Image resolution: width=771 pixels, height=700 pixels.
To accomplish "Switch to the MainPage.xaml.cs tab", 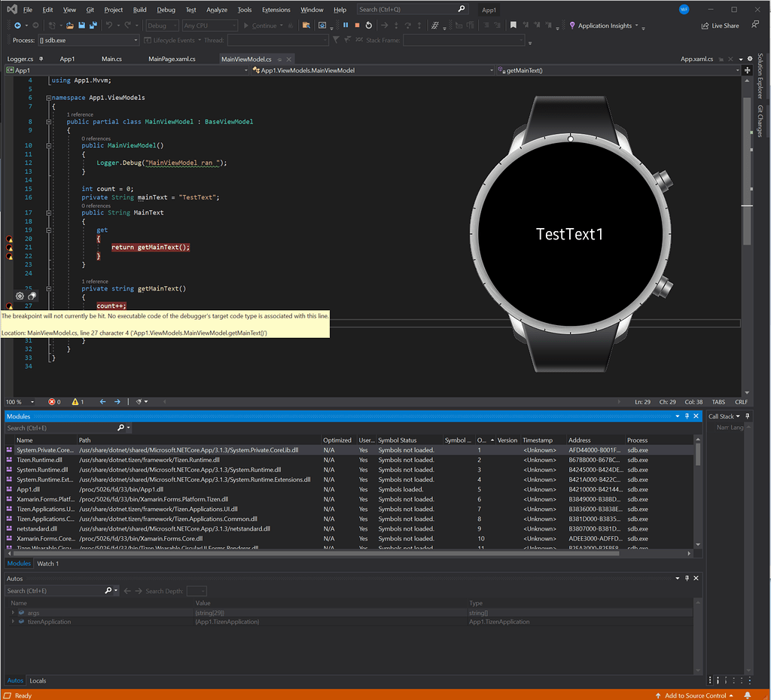I will pyautogui.click(x=172, y=59).
